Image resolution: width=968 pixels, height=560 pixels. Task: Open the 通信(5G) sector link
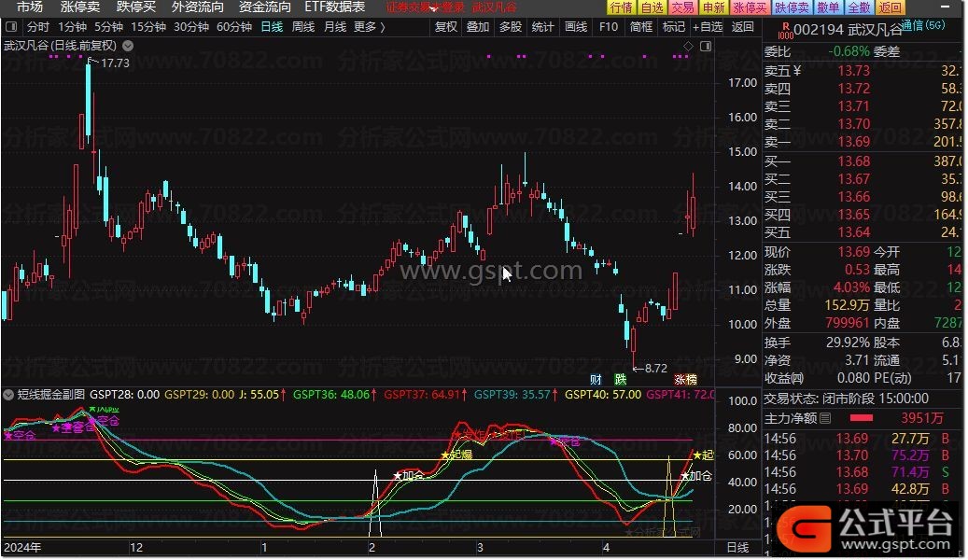923,25
